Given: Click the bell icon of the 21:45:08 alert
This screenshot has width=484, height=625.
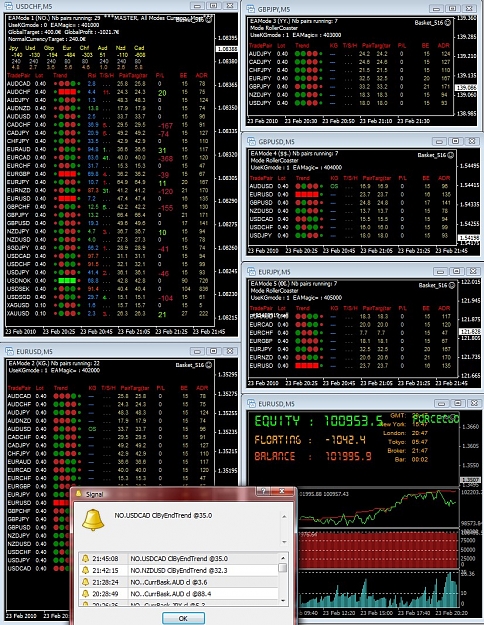Looking at the screenshot, I should pyautogui.click(x=85, y=558).
